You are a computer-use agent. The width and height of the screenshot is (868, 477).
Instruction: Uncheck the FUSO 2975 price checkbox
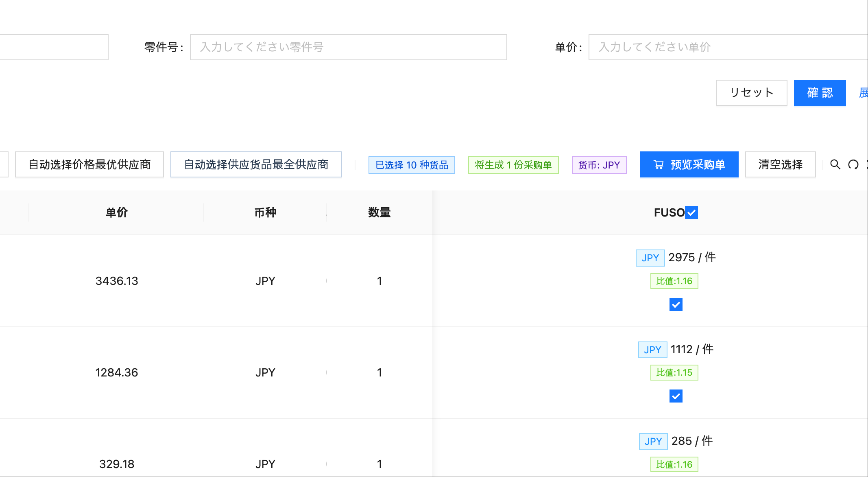(676, 304)
